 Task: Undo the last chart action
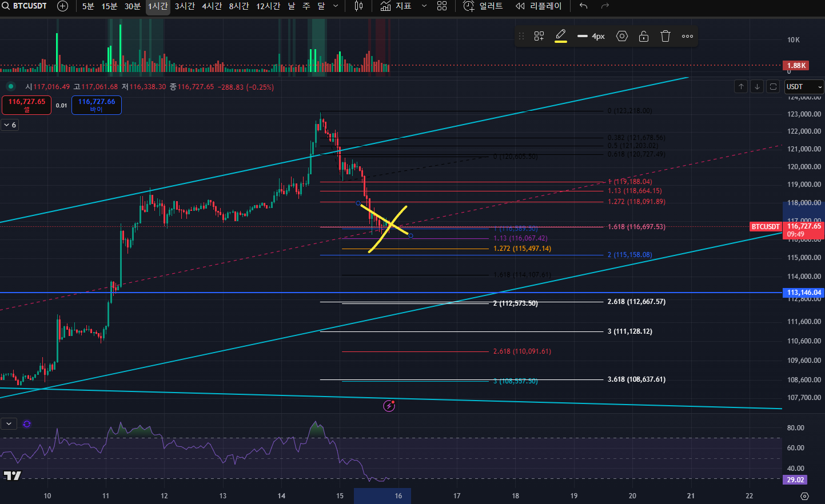[x=583, y=6]
